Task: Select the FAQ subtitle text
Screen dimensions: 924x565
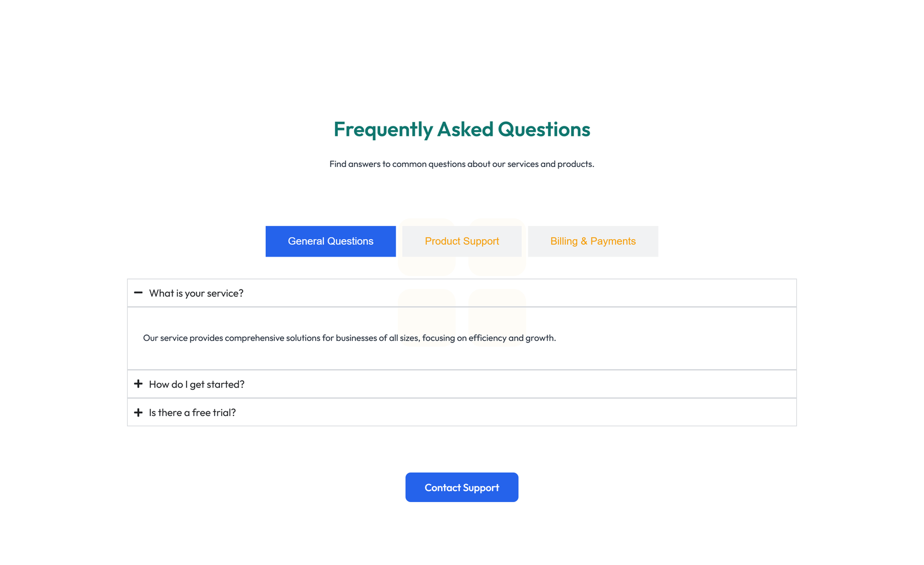Action: click(x=461, y=163)
